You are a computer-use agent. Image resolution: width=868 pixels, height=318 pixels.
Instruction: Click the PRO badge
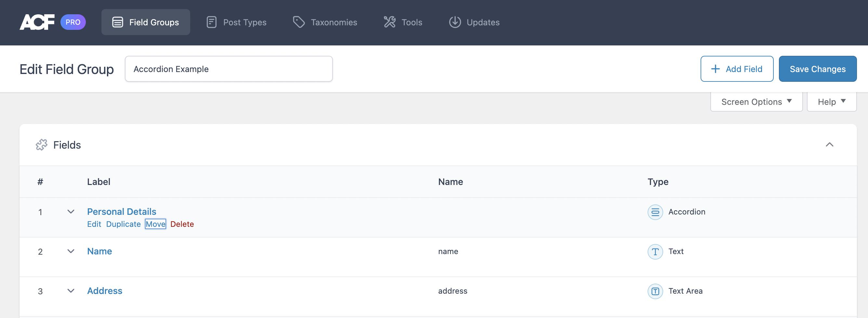(x=73, y=22)
